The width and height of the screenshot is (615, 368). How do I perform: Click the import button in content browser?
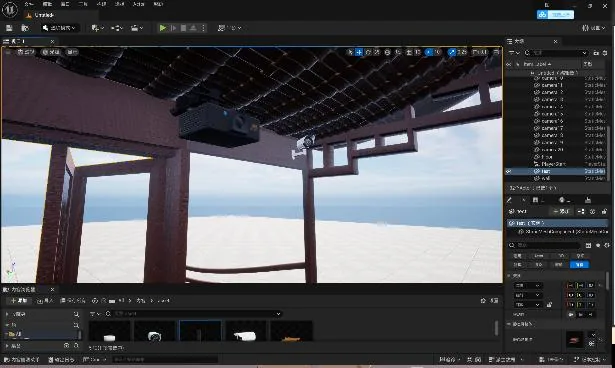click(45, 301)
